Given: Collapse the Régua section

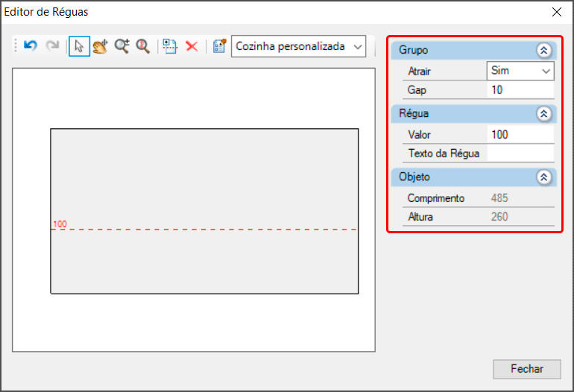Looking at the screenshot, I should 543,114.
